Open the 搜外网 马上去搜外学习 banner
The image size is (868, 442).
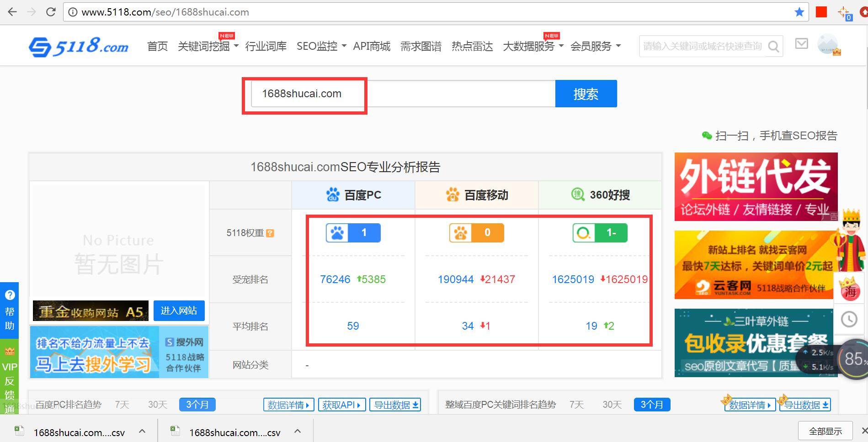[x=119, y=352]
